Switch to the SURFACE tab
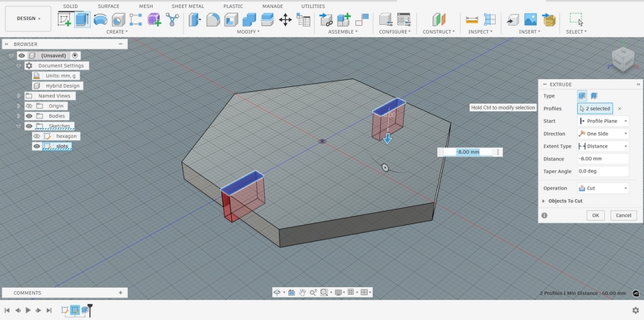This screenshot has height=320, width=644. coord(109,6)
